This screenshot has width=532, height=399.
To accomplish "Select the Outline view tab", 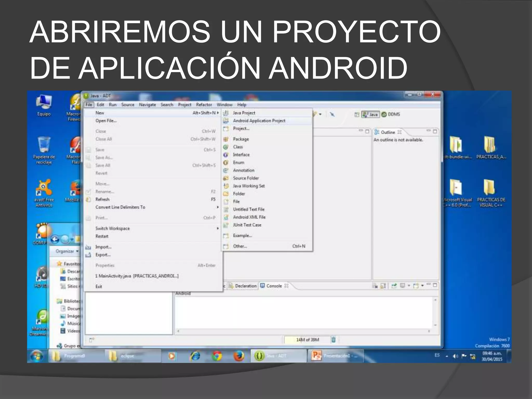I will coord(388,132).
